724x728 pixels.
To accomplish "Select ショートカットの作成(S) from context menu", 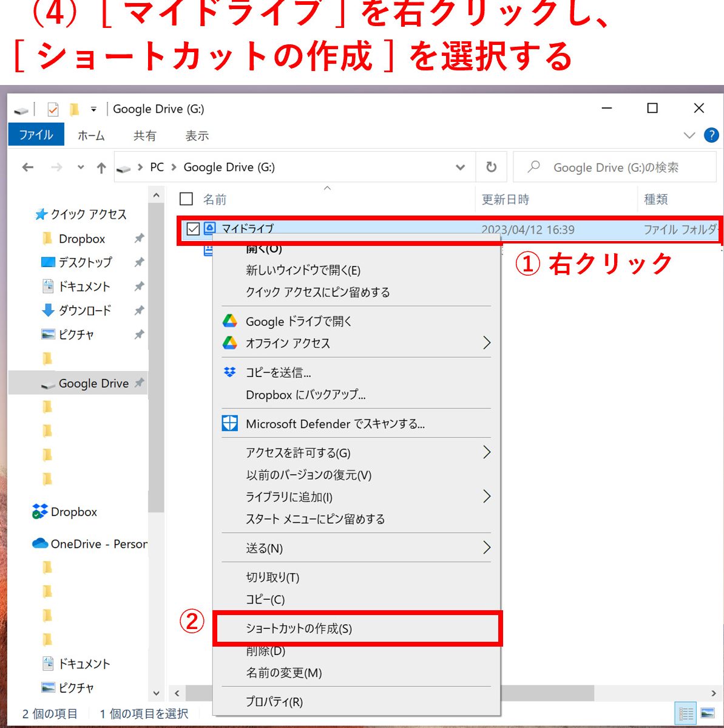I will pyautogui.click(x=299, y=628).
